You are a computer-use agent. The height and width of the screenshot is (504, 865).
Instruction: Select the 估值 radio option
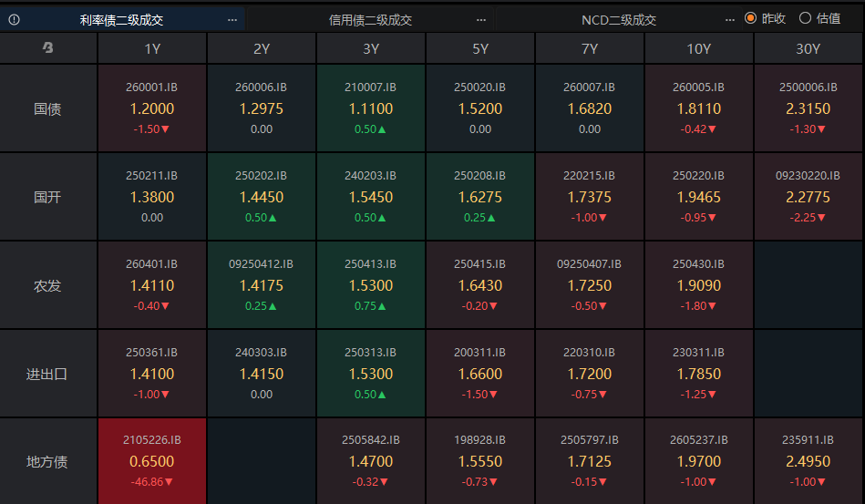pyautogui.click(x=805, y=18)
